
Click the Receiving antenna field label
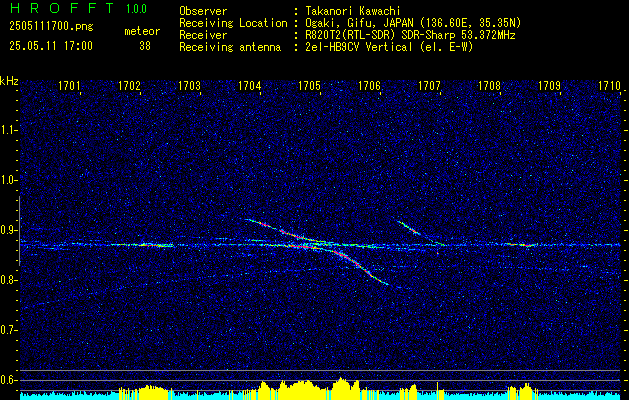click(x=230, y=47)
